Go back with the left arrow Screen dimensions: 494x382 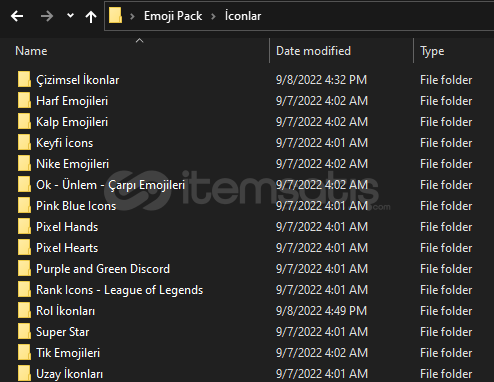[17, 16]
